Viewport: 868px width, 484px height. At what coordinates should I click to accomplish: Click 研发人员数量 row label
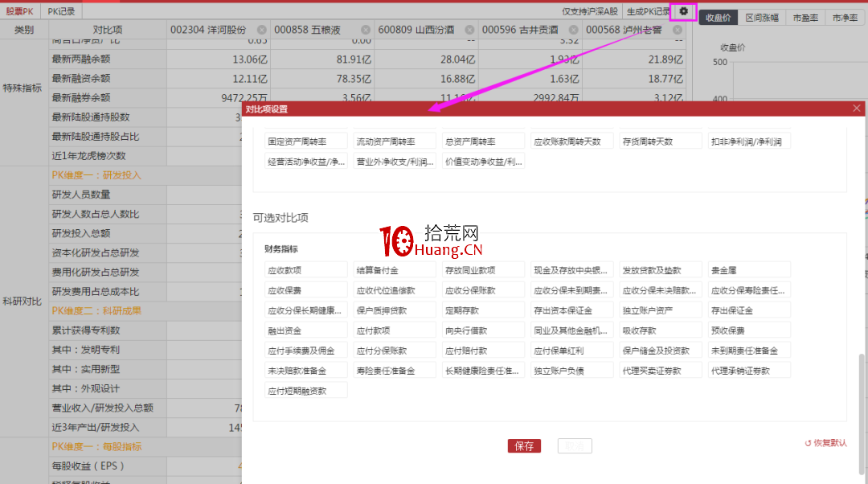pos(81,195)
